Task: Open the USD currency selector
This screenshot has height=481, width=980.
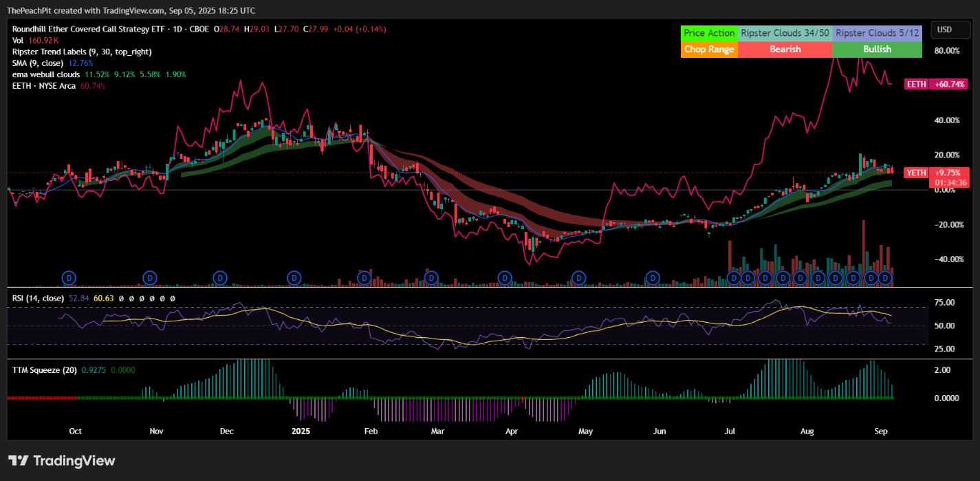Action: pos(950,30)
